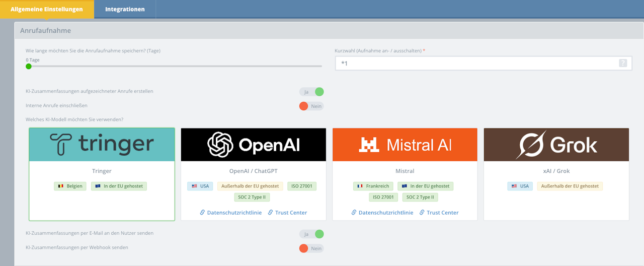
Task: Click the green retention days slider handle
Action: (x=29, y=66)
